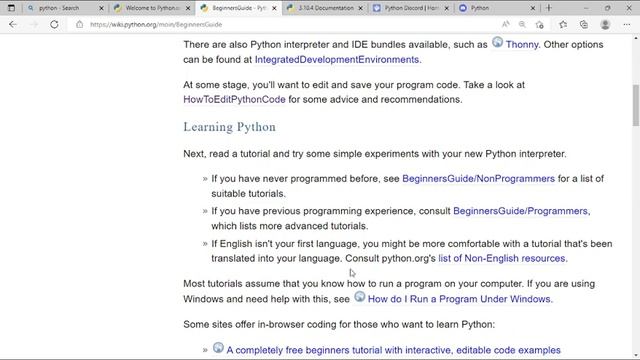Open the Collections icon
Image resolution: width=640 pixels, height=360 pixels.
(x=584, y=24)
